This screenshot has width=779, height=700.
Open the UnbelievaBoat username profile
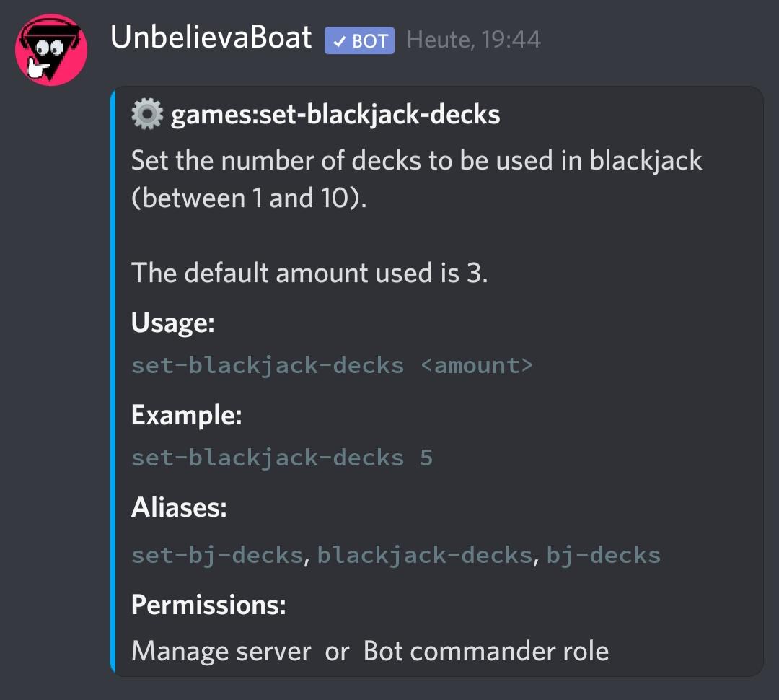[x=211, y=38]
